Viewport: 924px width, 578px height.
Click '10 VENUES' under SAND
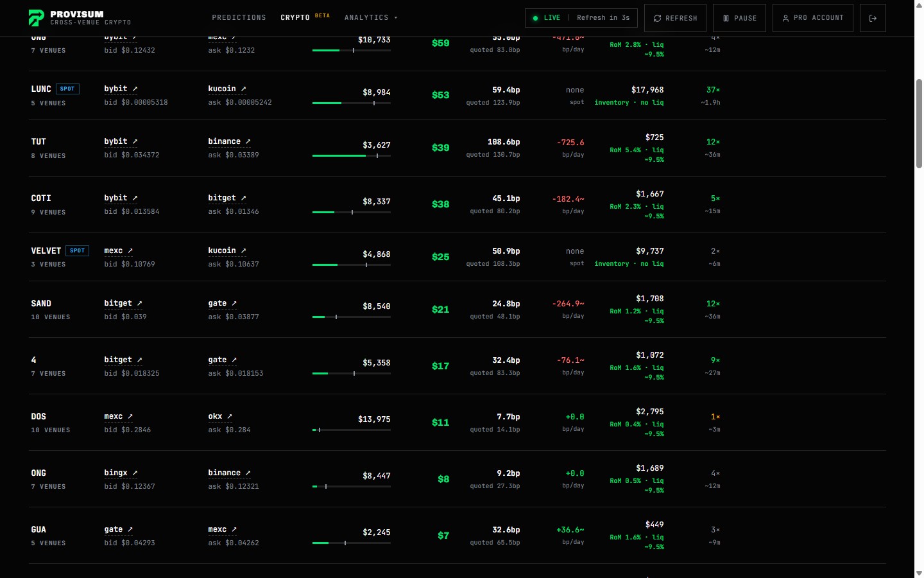coord(51,317)
